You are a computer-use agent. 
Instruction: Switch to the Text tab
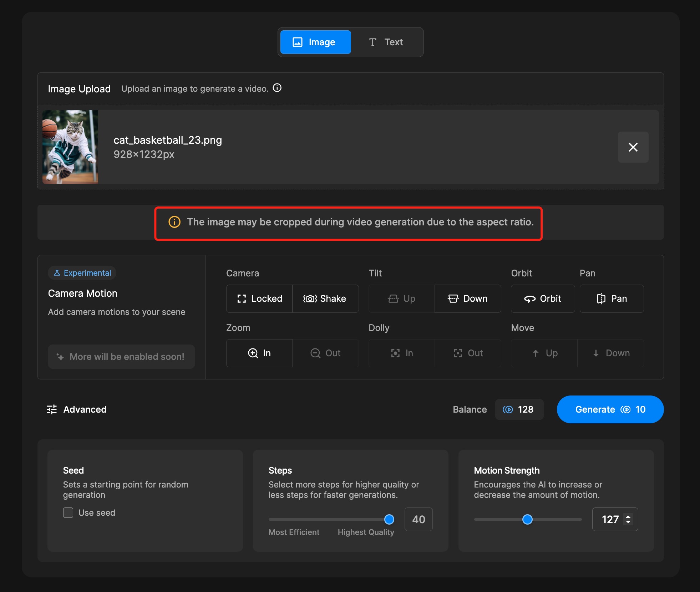coord(386,42)
